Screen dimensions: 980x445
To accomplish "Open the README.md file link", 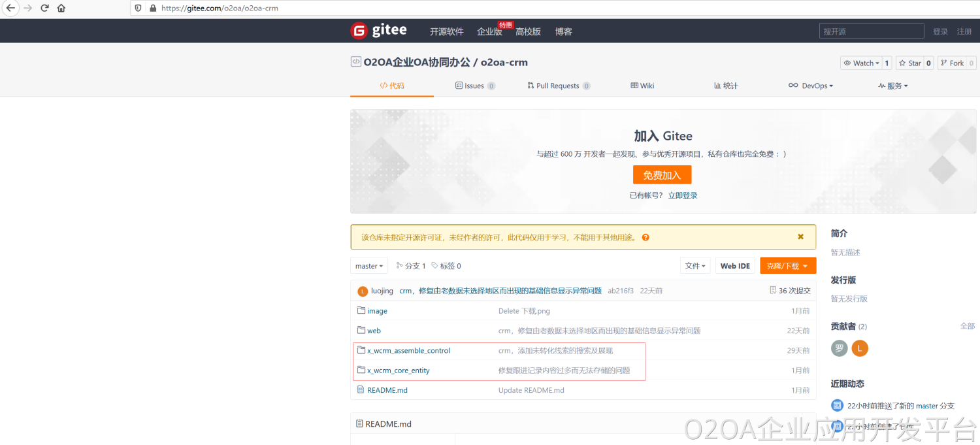I will pos(387,390).
